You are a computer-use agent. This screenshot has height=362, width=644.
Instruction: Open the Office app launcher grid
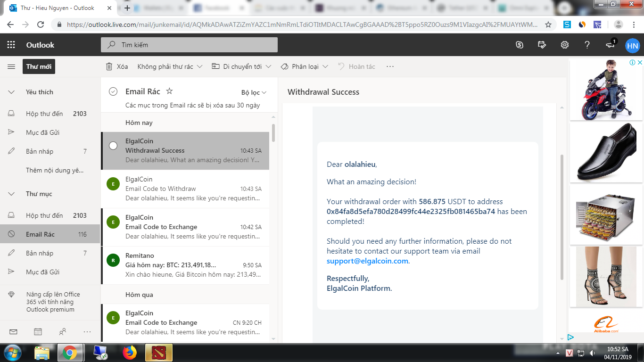[11, 45]
